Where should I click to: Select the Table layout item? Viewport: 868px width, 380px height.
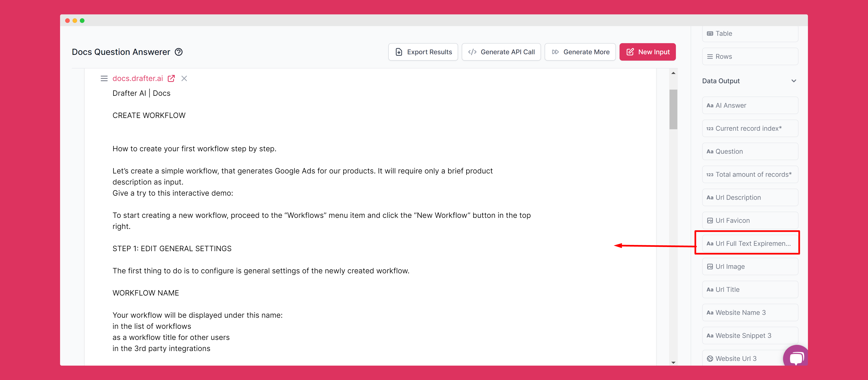(750, 34)
